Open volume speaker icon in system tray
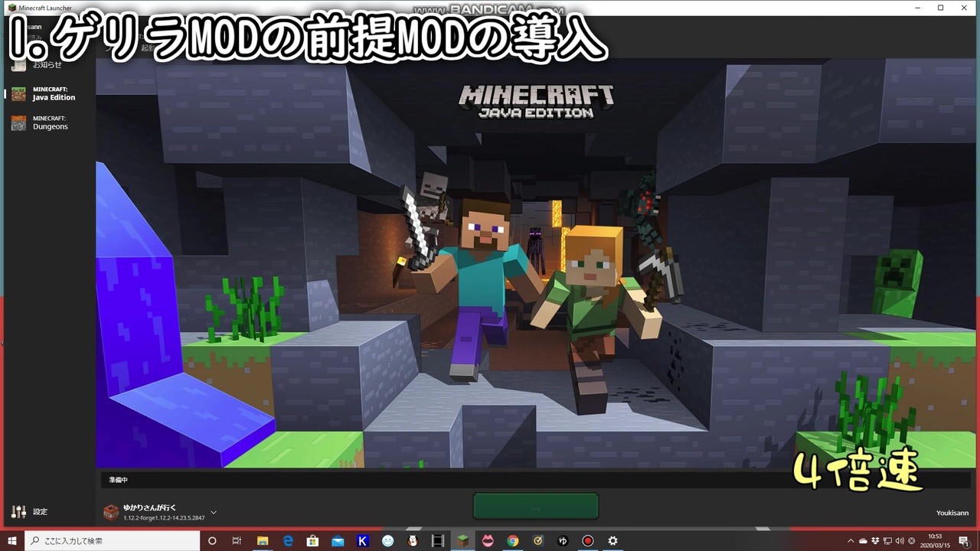Screen dimensions: 980x551 pos(900,540)
